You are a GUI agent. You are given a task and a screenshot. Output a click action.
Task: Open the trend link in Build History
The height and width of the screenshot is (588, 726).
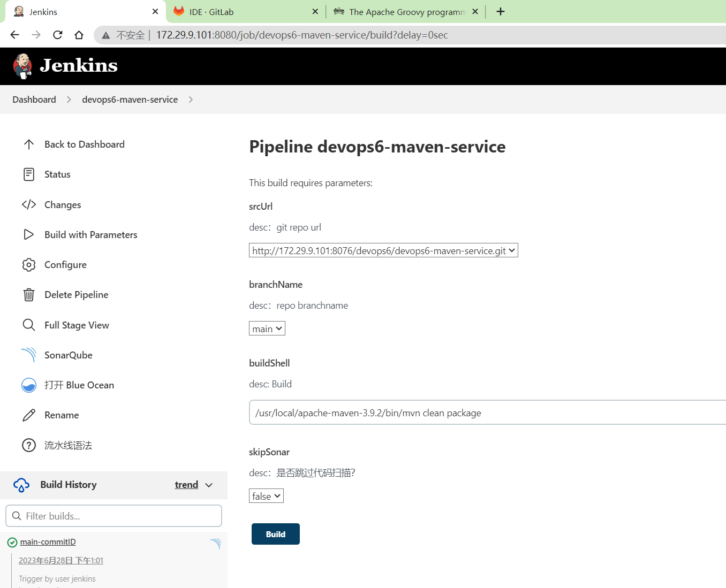pos(186,485)
